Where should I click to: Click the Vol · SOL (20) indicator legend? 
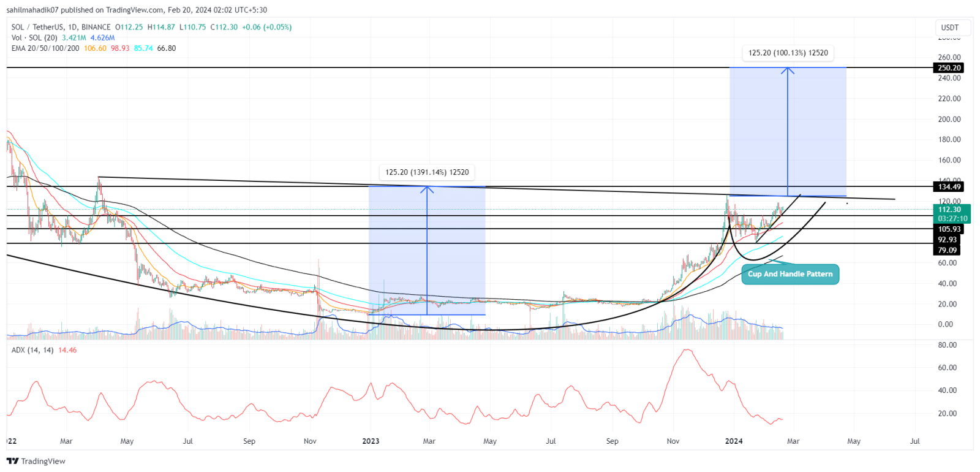point(34,38)
